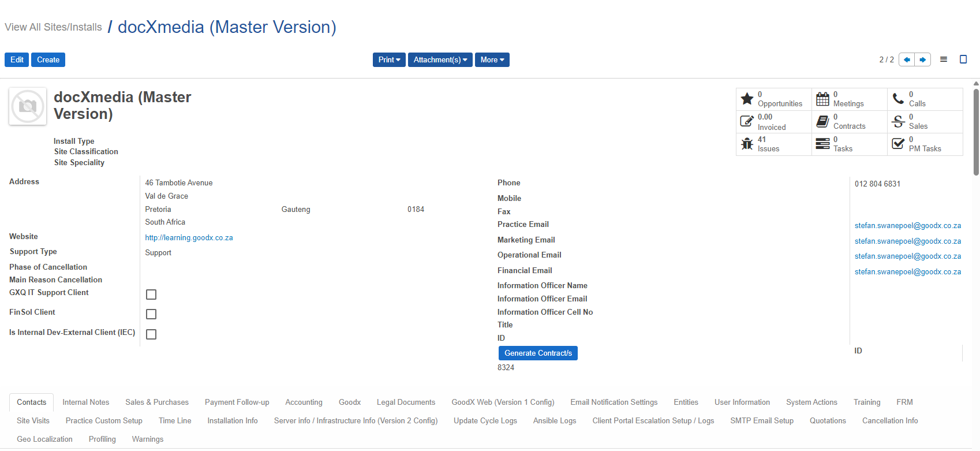Click the Practice Email address link
The height and width of the screenshot is (451, 980).
tap(908, 226)
